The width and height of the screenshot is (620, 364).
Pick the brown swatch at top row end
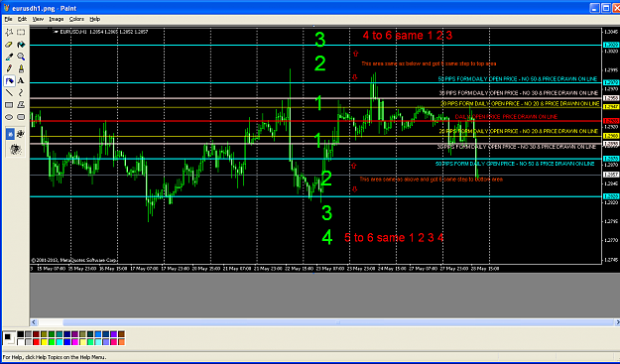(121, 334)
